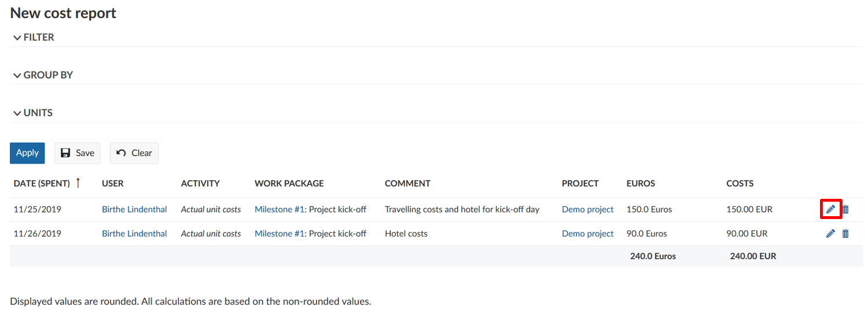The image size is (868, 315).
Task: Delete the 11/25/2019 cost entry
Action: tap(845, 209)
